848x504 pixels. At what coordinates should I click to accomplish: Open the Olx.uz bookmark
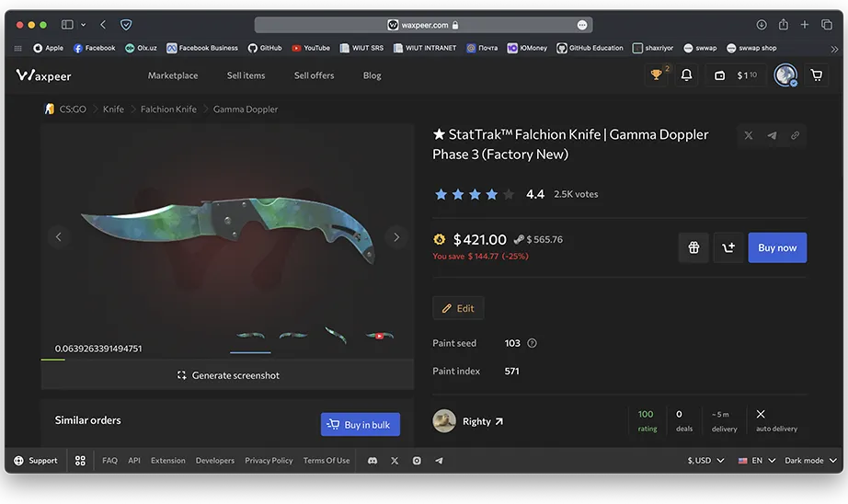141,48
